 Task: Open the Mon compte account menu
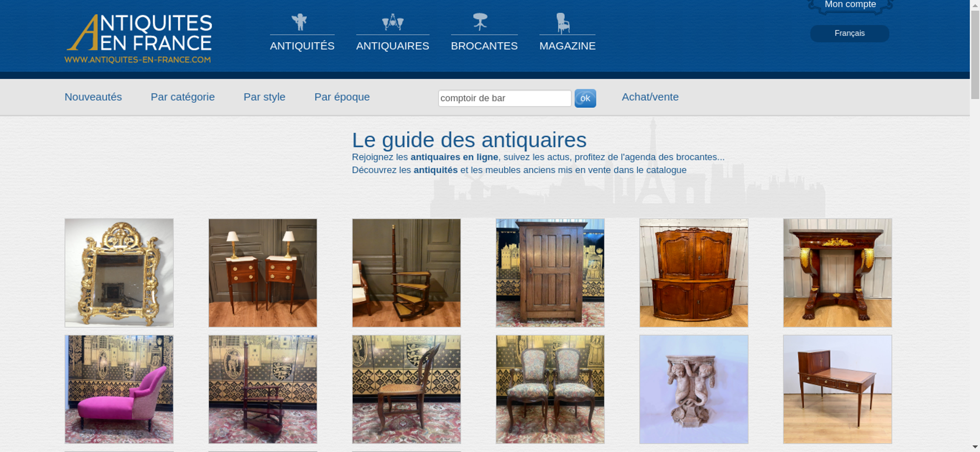(x=850, y=5)
